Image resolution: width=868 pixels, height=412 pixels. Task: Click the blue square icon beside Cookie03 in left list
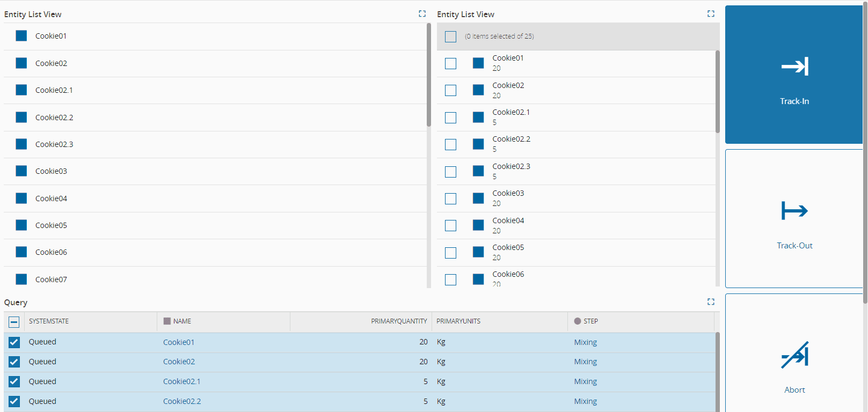pyautogui.click(x=21, y=171)
